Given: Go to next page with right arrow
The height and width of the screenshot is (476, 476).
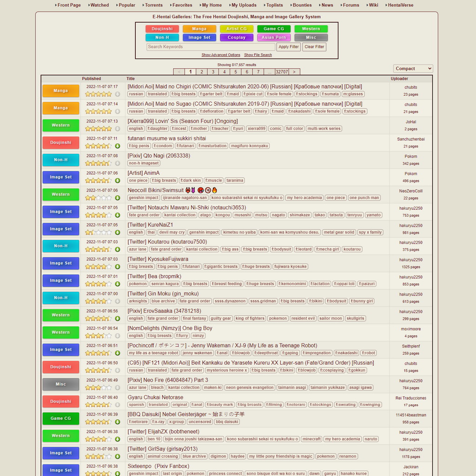Looking at the screenshot, I should point(294,72).
